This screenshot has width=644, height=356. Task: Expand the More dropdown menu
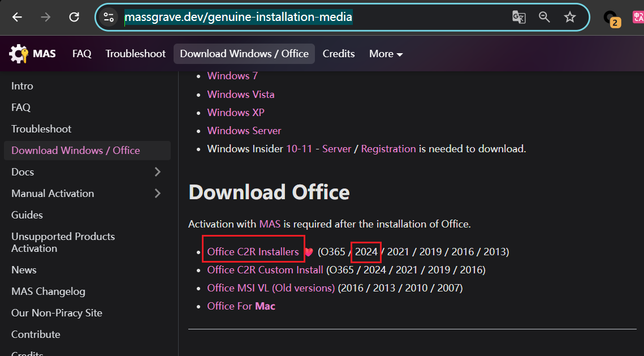(x=386, y=54)
